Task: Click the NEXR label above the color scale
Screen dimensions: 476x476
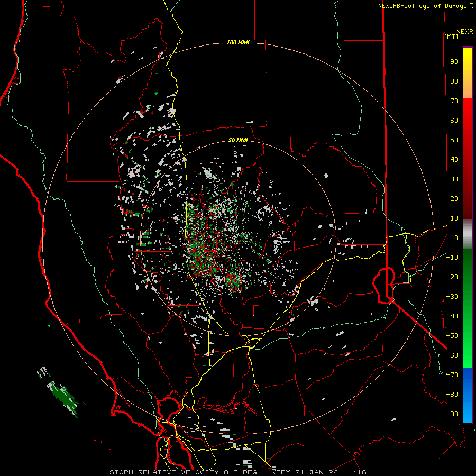Action: [465, 32]
